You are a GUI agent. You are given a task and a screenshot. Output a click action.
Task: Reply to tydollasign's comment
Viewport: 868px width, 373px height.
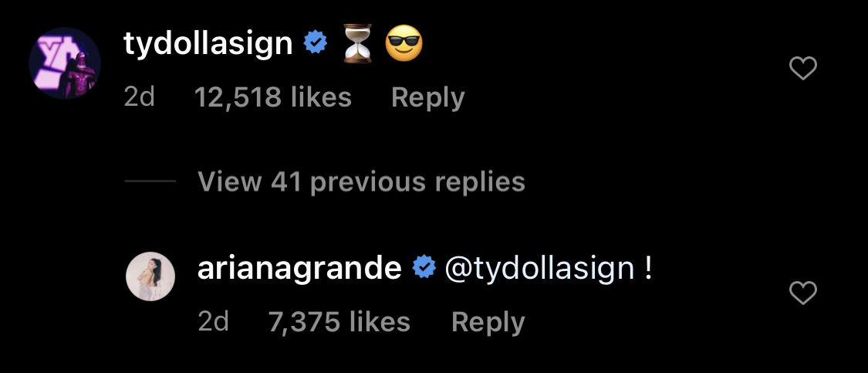point(427,97)
